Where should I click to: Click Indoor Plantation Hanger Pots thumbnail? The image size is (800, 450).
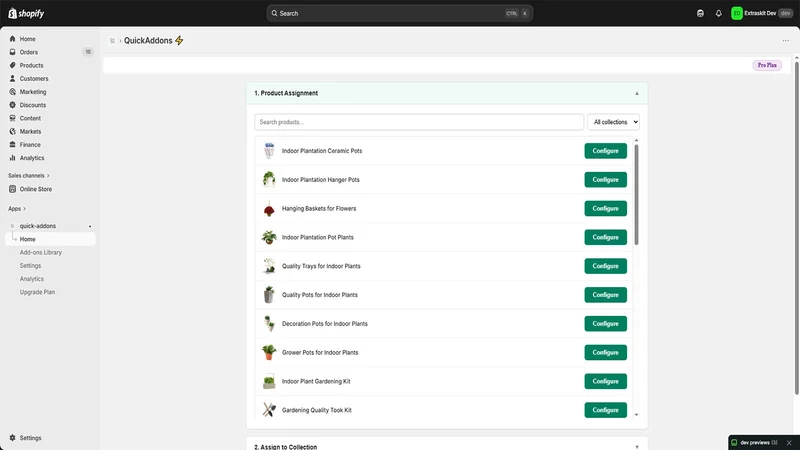tap(269, 180)
